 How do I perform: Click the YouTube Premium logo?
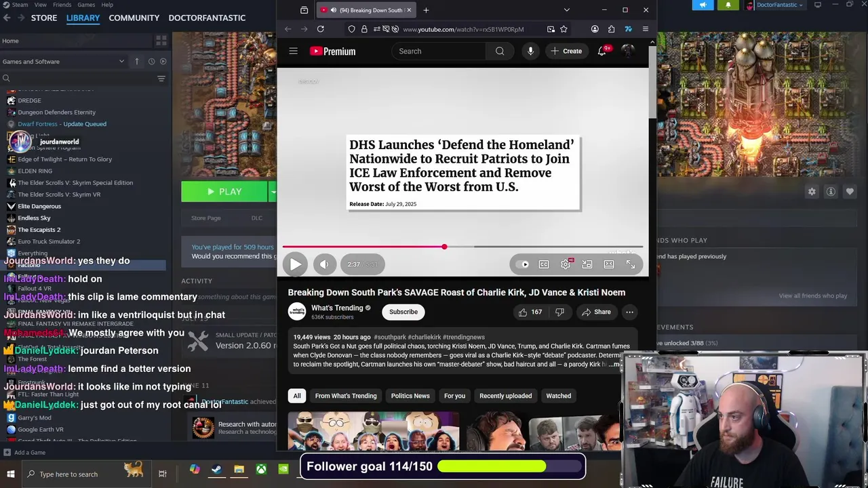(332, 51)
